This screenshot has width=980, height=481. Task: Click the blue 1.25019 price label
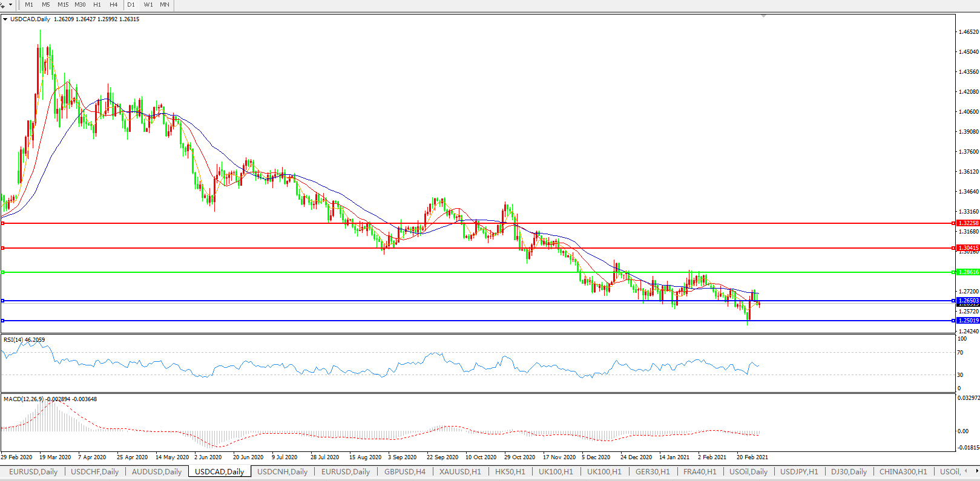(x=968, y=321)
